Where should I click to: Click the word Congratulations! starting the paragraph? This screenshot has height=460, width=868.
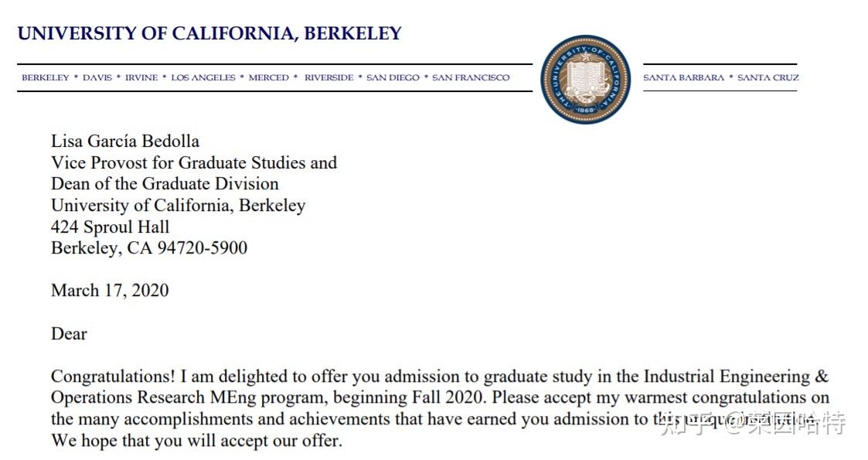(x=114, y=377)
